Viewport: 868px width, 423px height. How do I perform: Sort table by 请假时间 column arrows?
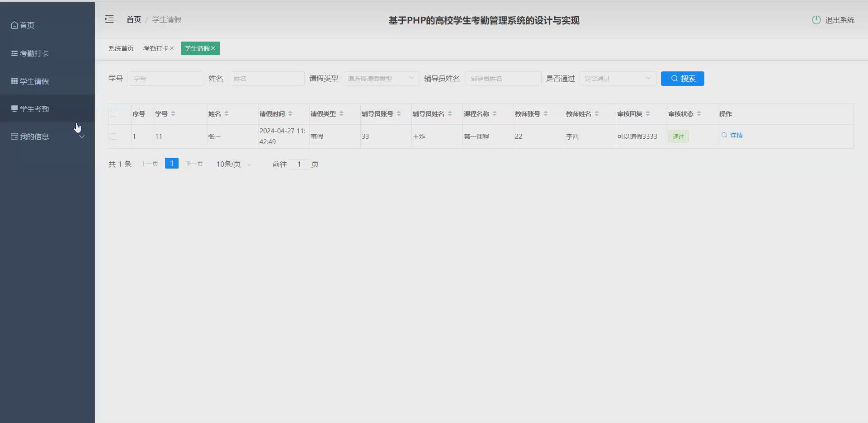click(291, 113)
